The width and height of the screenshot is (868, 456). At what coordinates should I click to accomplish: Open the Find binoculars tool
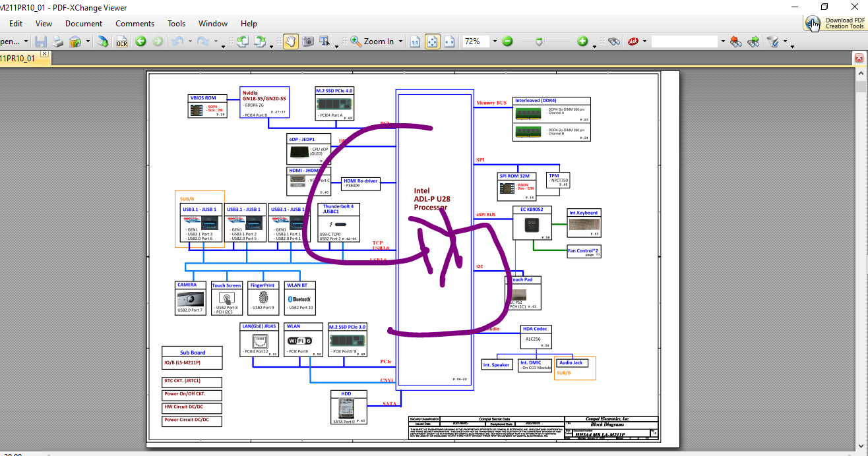(x=614, y=42)
